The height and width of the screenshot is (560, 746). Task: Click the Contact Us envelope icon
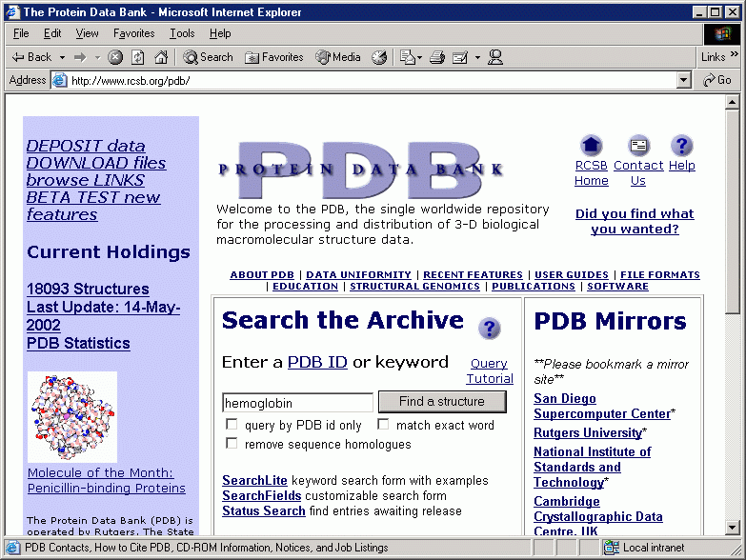(x=638, y=146)
